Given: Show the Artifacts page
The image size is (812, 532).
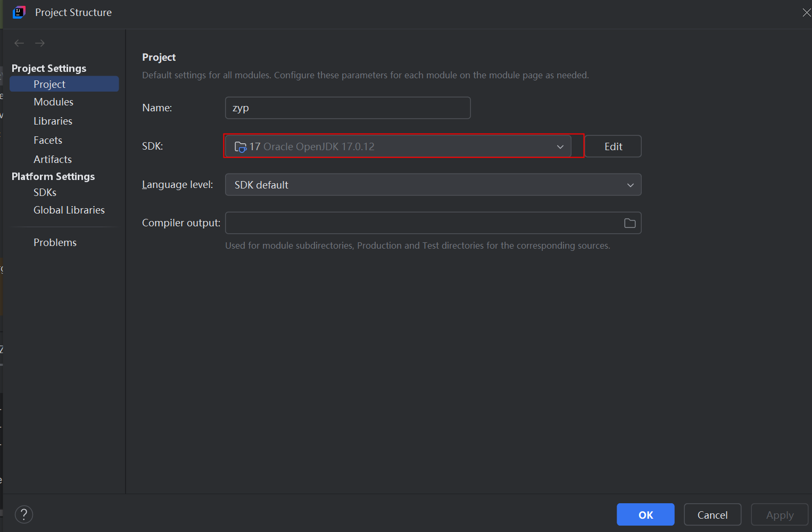Looking at the screenshot, I should (52, 159).
